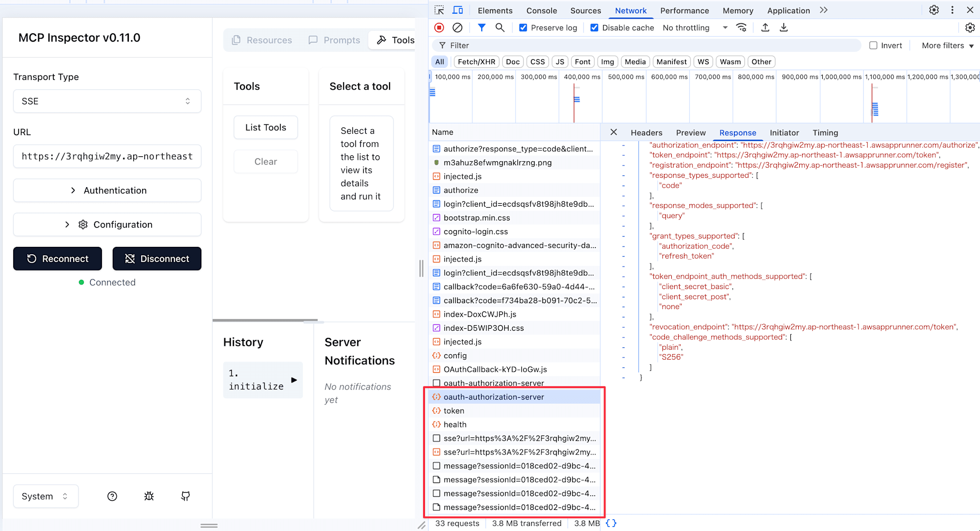Image resolution: width=980 pixels, height=531 pixels.
Task: Open the debug bug icon
Action: tap(149, 496)
